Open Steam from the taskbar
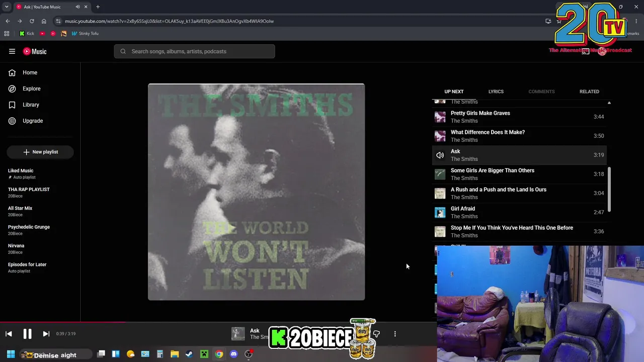 pos(189,354)
